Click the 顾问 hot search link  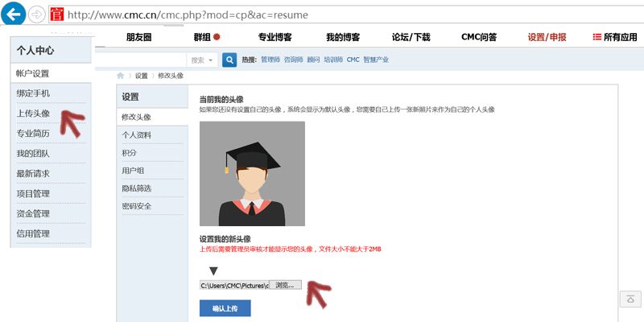tap(313, 60)
